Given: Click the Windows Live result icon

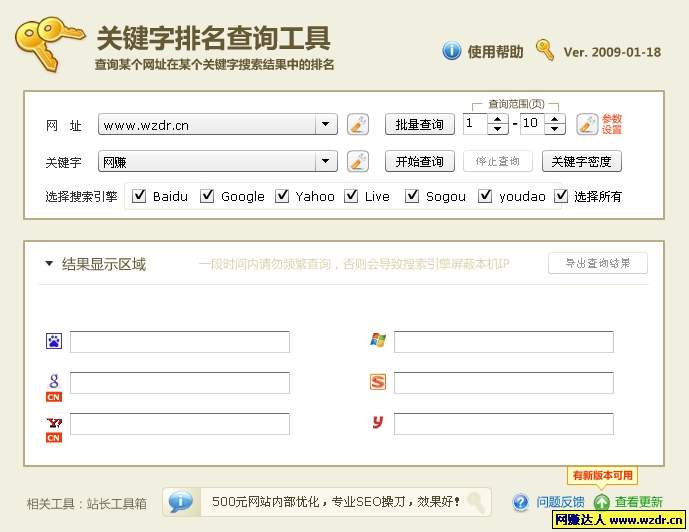Looking at the screenshot, I should pos(378,340).
